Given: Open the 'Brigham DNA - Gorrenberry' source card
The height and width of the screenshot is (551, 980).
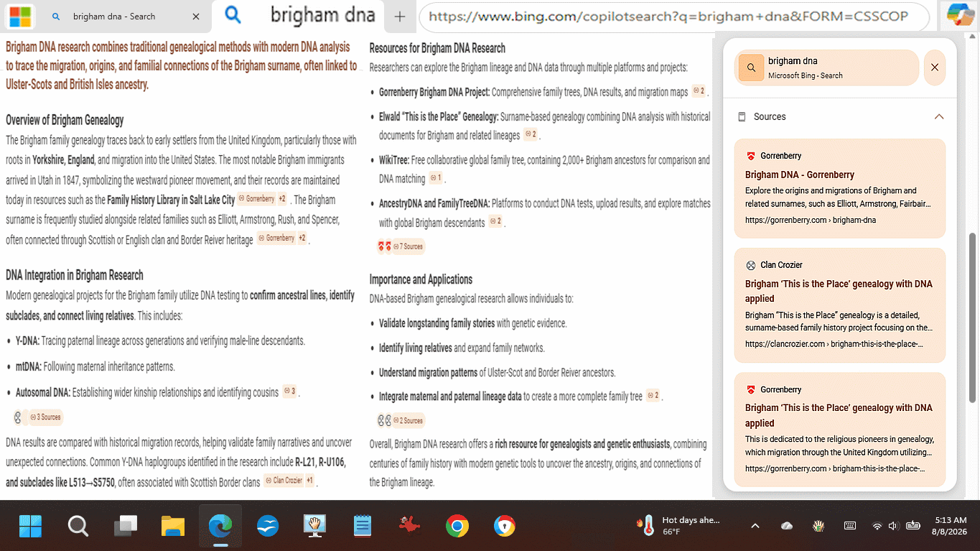Looking at the screenshot, I should [840, 188].
